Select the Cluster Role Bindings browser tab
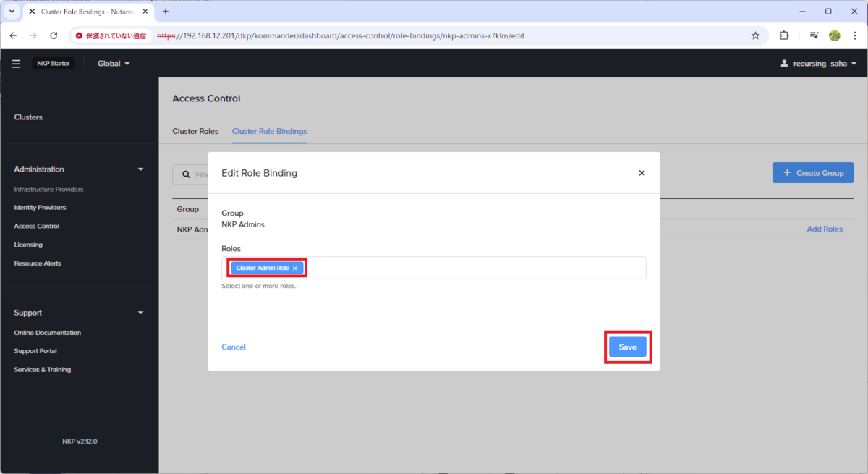 click(89, 12)
